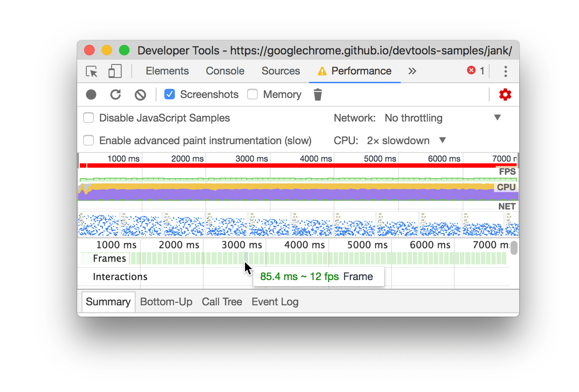The image size is (579, 392).
Task: Trigger garbage collection with the trash icon
Action: pos(317,95)
